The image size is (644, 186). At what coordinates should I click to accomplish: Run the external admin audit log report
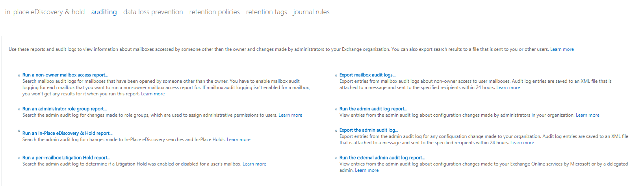click(x=382, y=158)
